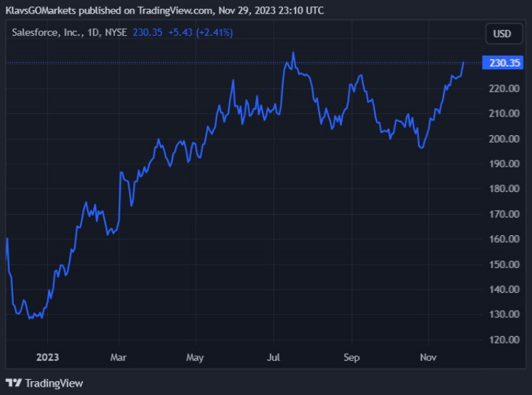
Task: Click the 170.00 price axis label
Action: tap(504, 214)
